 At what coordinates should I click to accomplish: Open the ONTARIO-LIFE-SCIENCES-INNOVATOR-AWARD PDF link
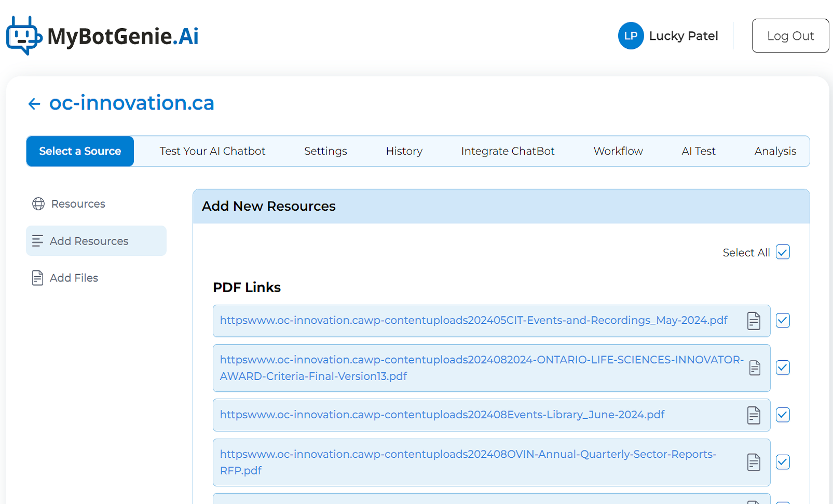[x=481, y=368]
